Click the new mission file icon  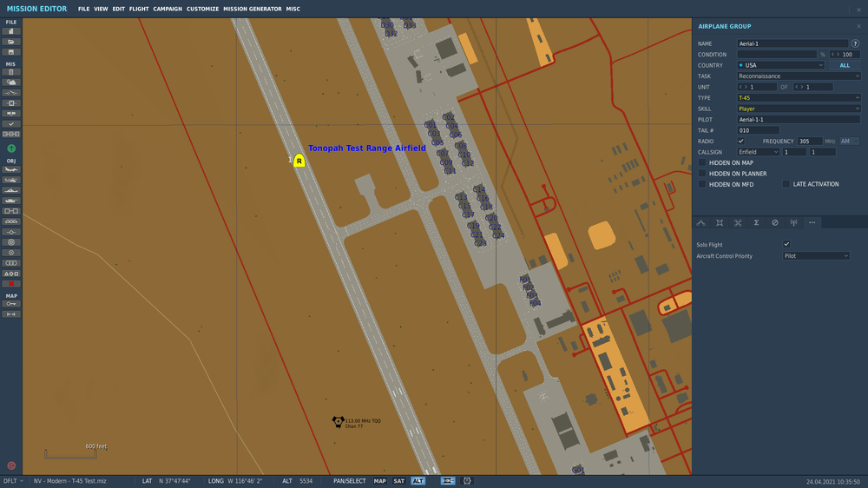(x=11, y=31)
